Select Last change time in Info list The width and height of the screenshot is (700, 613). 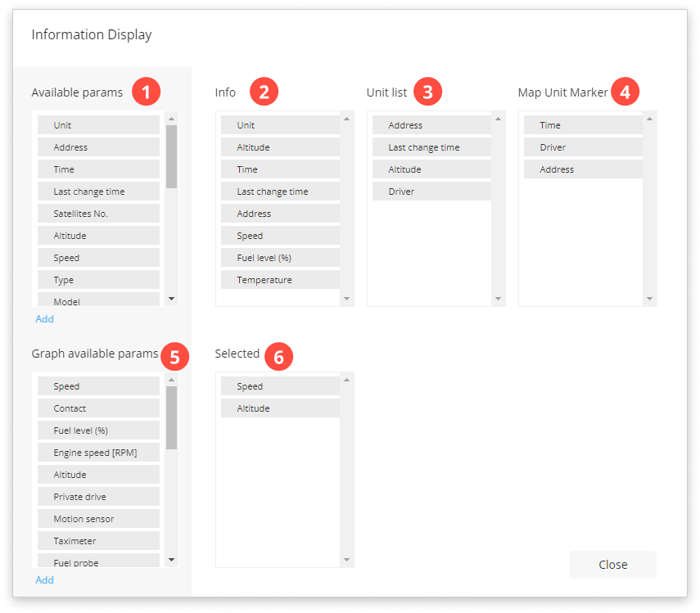[x=280, y=192]
